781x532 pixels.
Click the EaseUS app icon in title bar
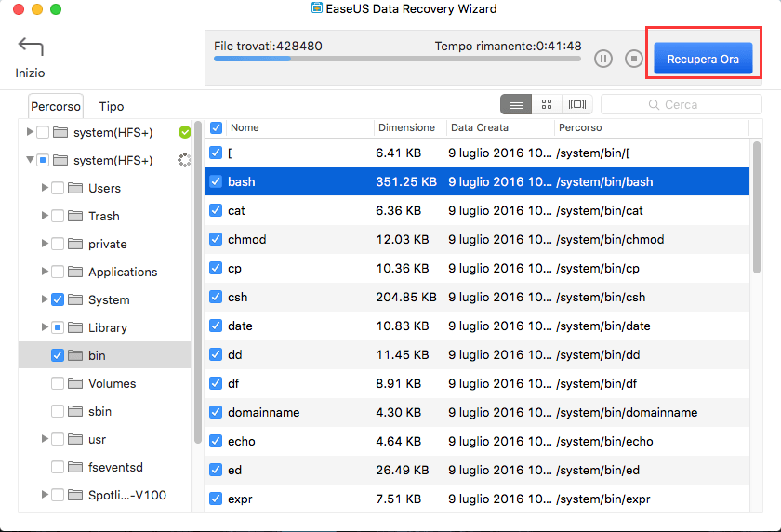pyautogui.click(x=317, y=8)
